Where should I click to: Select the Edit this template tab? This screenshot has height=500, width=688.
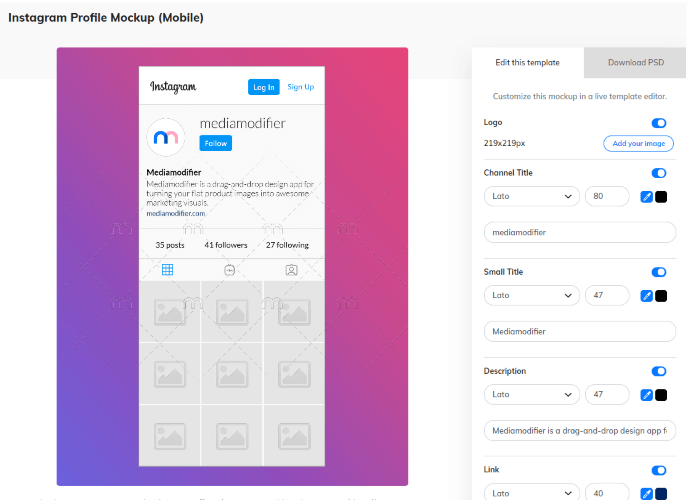[x=527, y=63]
